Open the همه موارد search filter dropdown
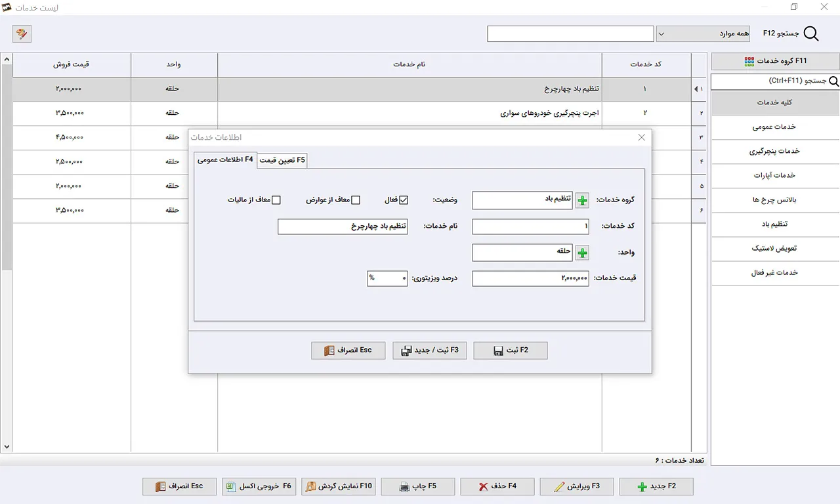This screenshot has height=504, width=840. 703,34
